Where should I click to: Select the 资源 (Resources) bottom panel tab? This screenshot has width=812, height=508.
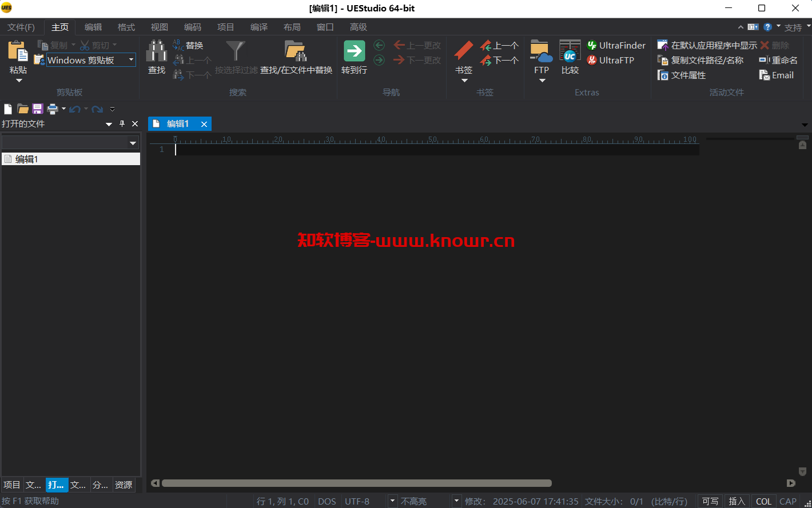click(124, 485)
